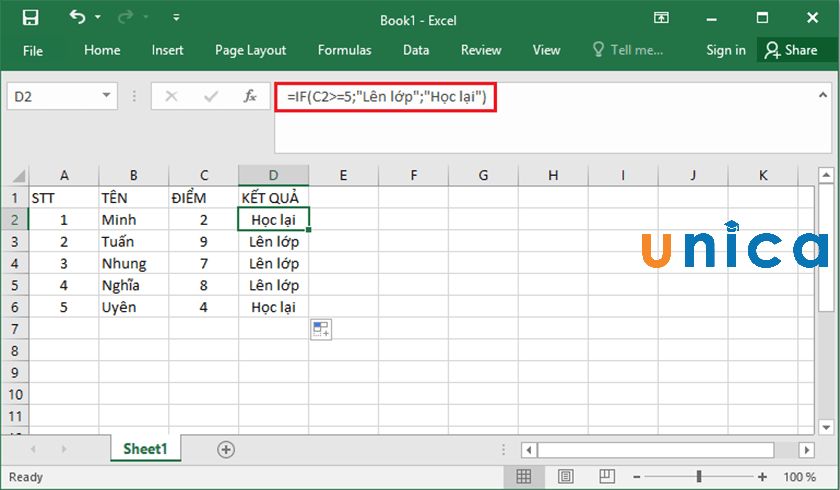Screen dimensions: 840x490
Task: Click the Save icon in title bar
Action: [30, 19]
